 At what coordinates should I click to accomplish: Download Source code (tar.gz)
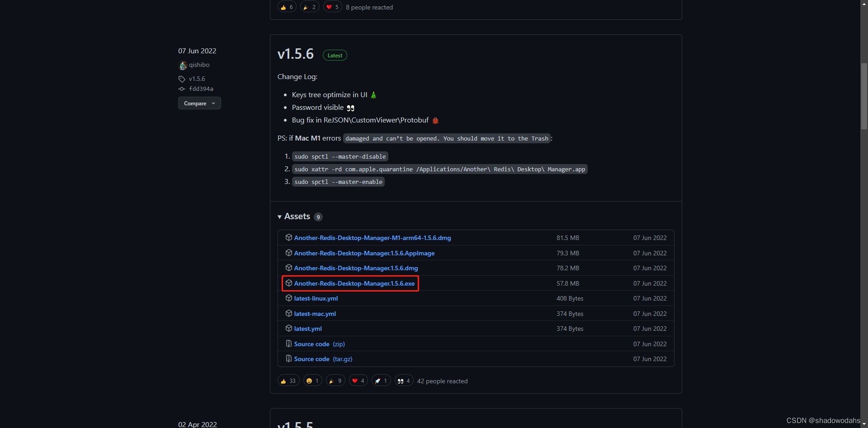[323, 359]
